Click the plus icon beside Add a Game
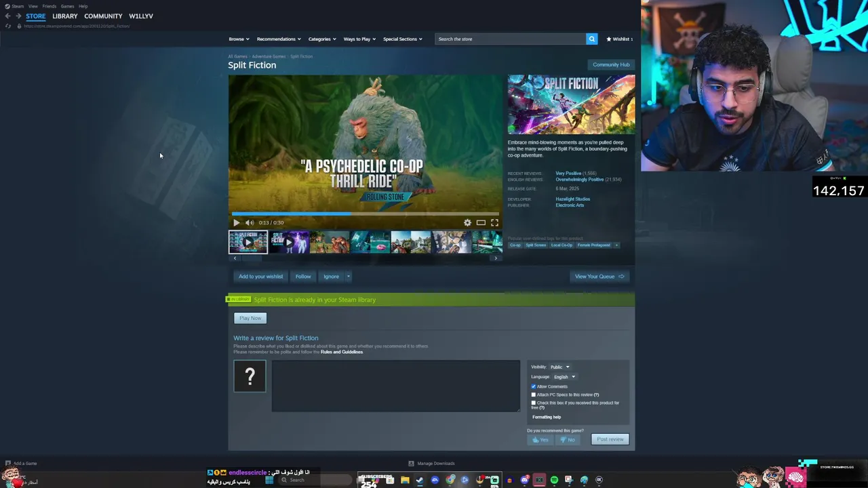The image size is (868, 488). (x=7, y=463)
